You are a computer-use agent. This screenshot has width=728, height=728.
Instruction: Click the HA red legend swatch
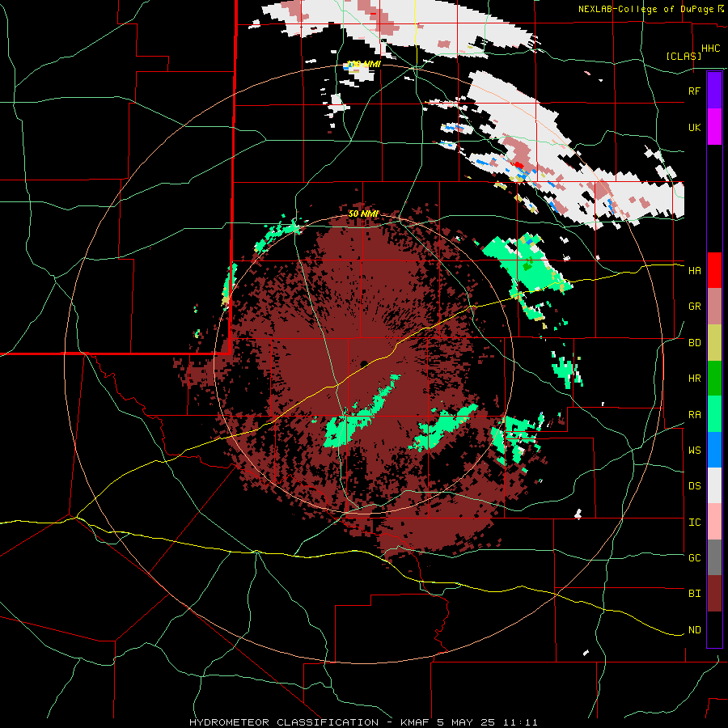click(714, 270)
